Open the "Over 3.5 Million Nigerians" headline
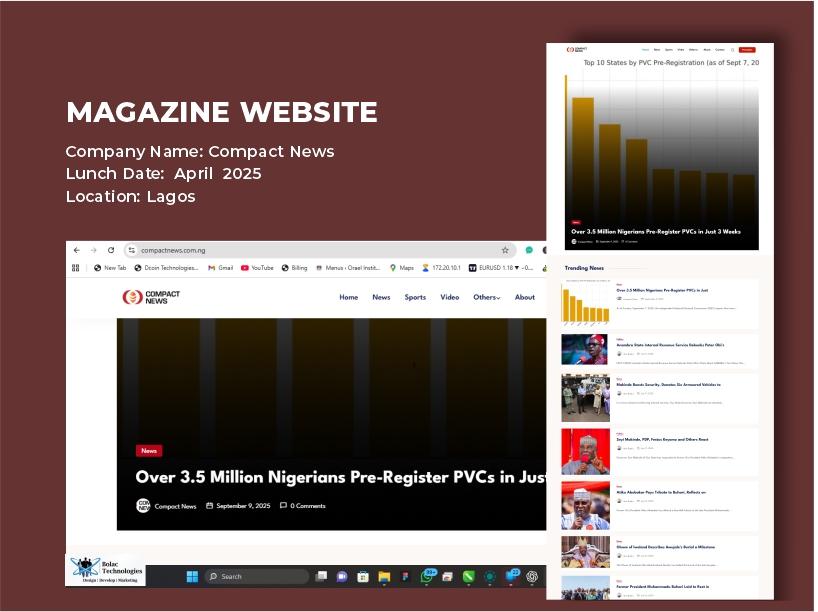 340,477
